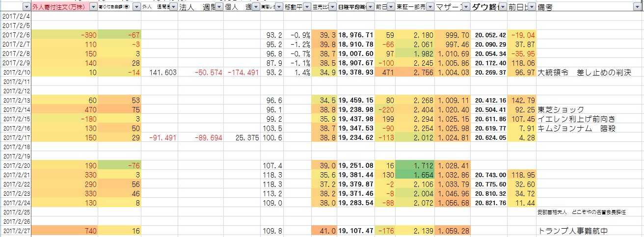Click the 2017/2/27 date row cell
This screenshot has width=644, height=237.
click(16, 231)
